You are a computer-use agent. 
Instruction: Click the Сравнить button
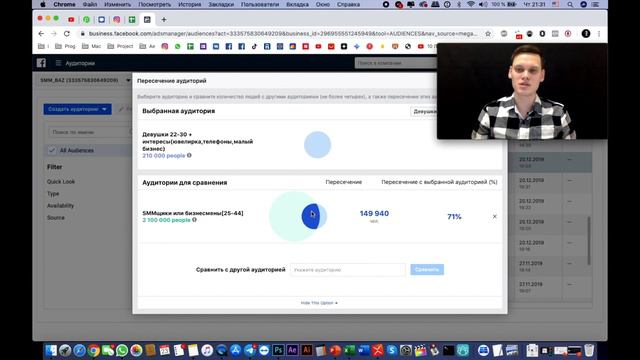427,269
